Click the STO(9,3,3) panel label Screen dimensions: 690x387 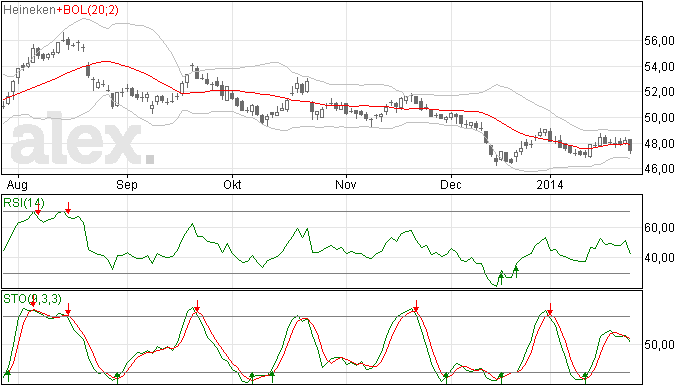tap(32, 299)
